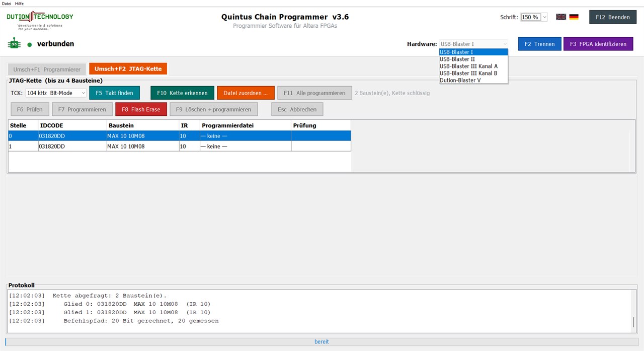Click the Dution Technology logo
Viewport: 644px width, 351px height.
(x=40, y=21)
